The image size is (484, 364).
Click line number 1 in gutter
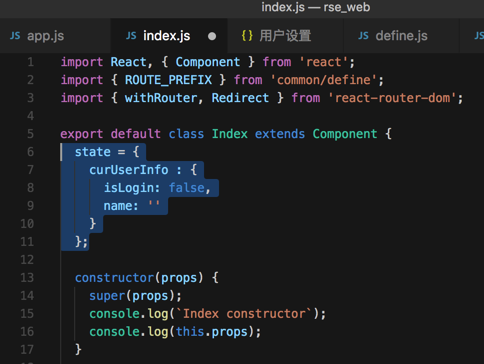click(x=30, y=62)
